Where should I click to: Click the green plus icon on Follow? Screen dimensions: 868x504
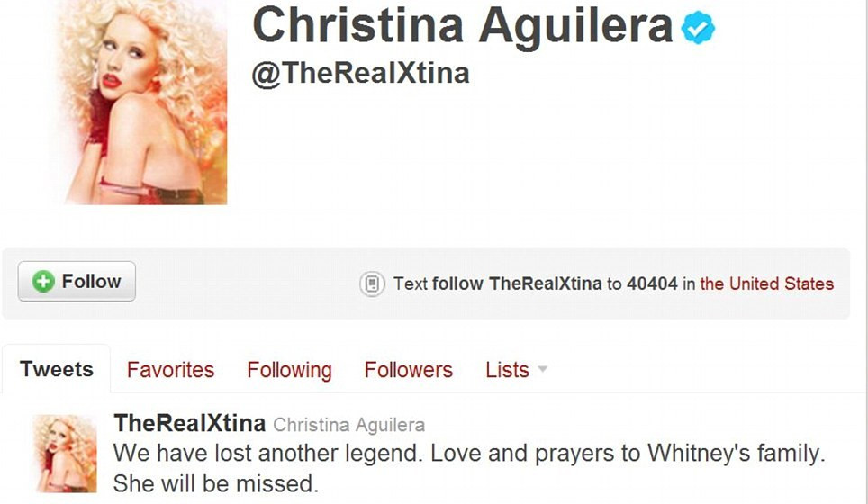pos(43,281)
